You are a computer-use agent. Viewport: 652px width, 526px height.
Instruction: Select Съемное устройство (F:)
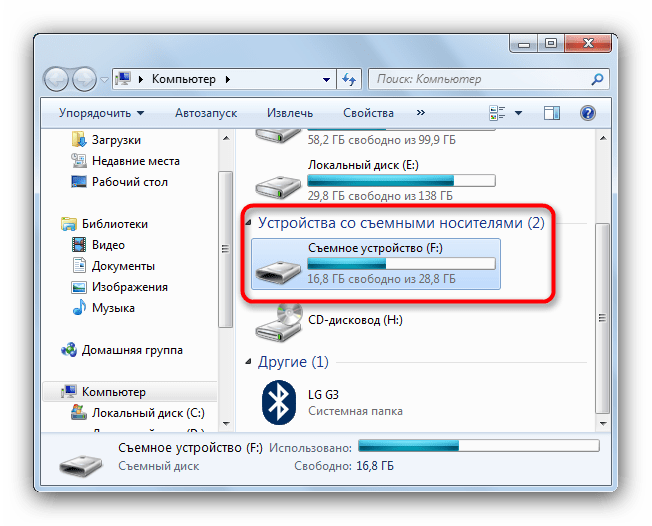pos(375,264)
